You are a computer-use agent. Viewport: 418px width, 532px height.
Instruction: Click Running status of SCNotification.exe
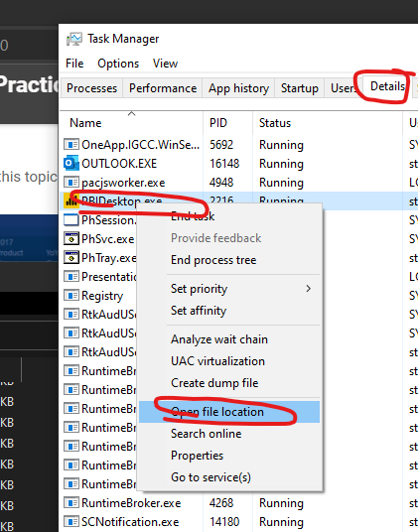(281, 522)
